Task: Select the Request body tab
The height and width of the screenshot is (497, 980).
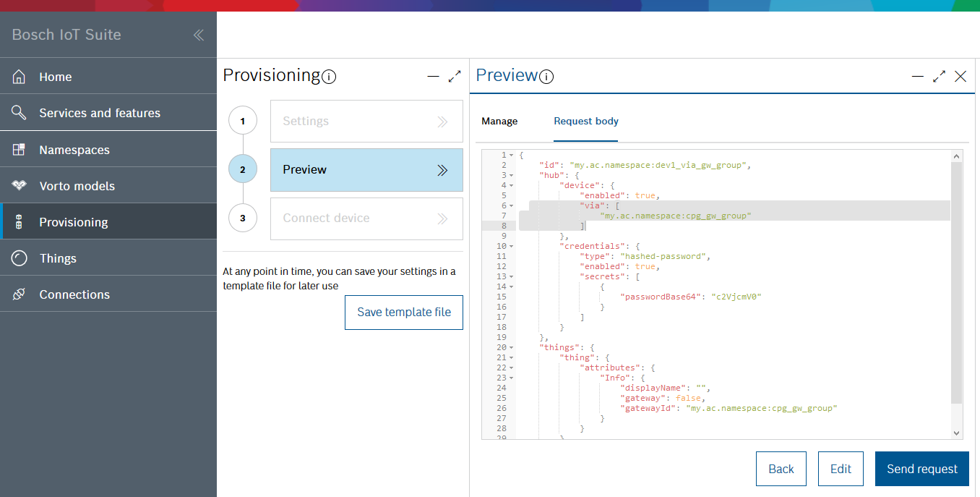Action: point(586,121)
